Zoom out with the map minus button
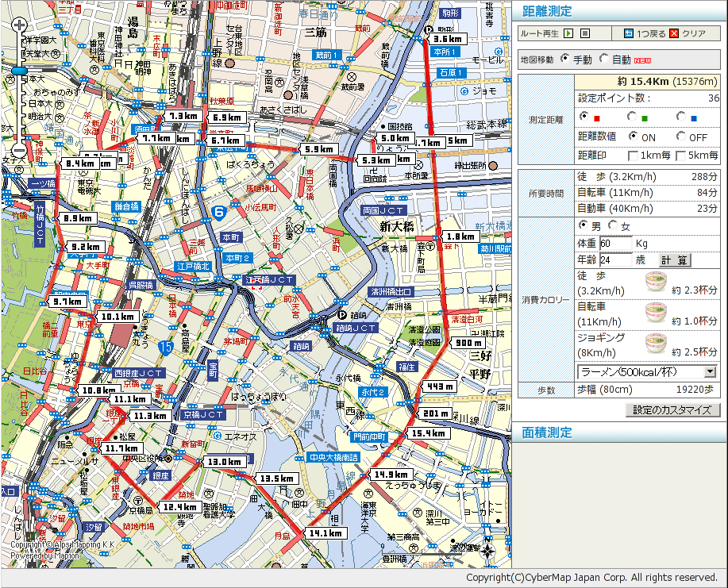Screen dimensions: 728x588 pyautogui.click(x=19, y=150)
